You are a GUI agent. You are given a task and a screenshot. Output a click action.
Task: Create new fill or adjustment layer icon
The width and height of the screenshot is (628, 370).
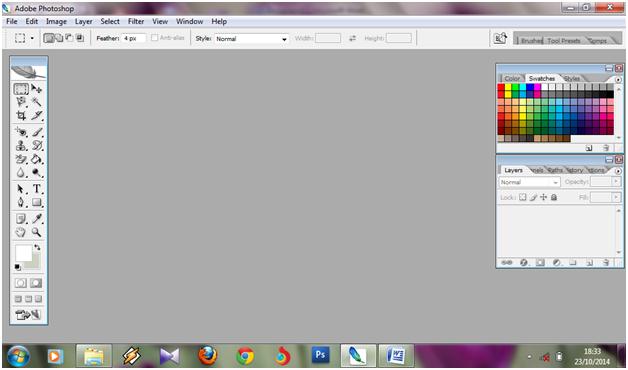click(x=556, y=263)
